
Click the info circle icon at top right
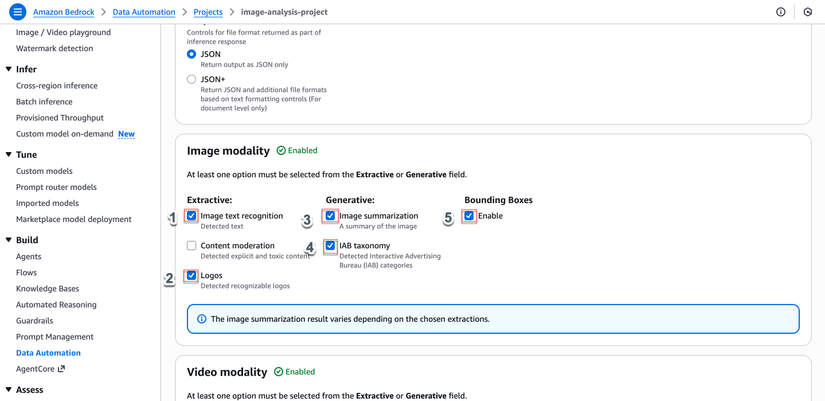[x=781, y=12]
